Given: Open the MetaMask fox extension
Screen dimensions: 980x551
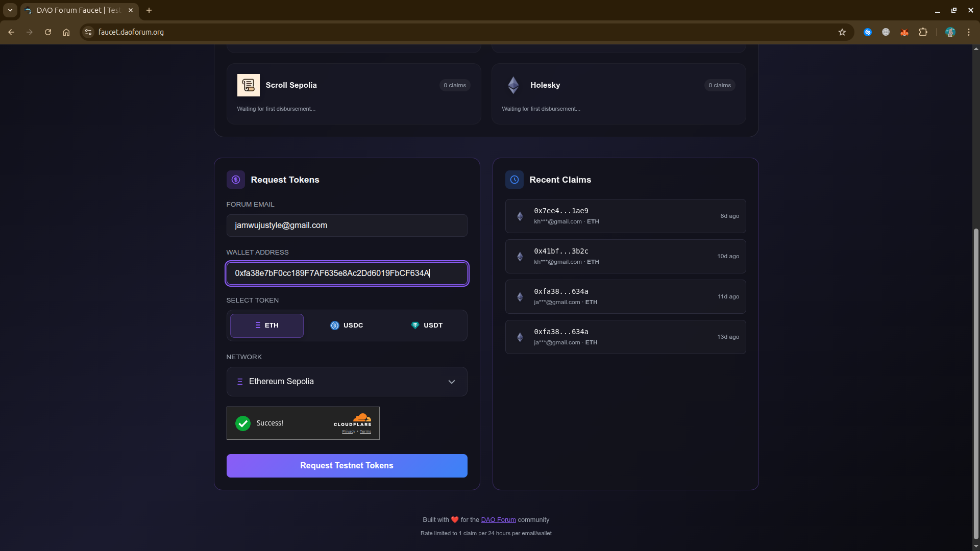Looking at the screenshot, I should (904, 32).
